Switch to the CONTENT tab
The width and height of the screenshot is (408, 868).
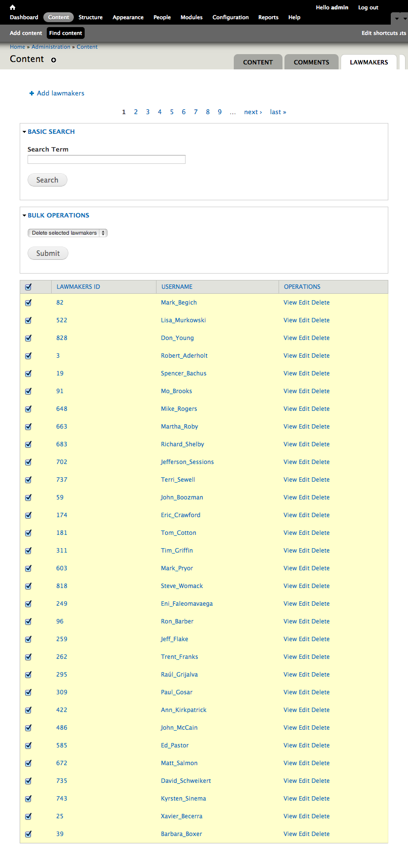[x=258, y=62]
